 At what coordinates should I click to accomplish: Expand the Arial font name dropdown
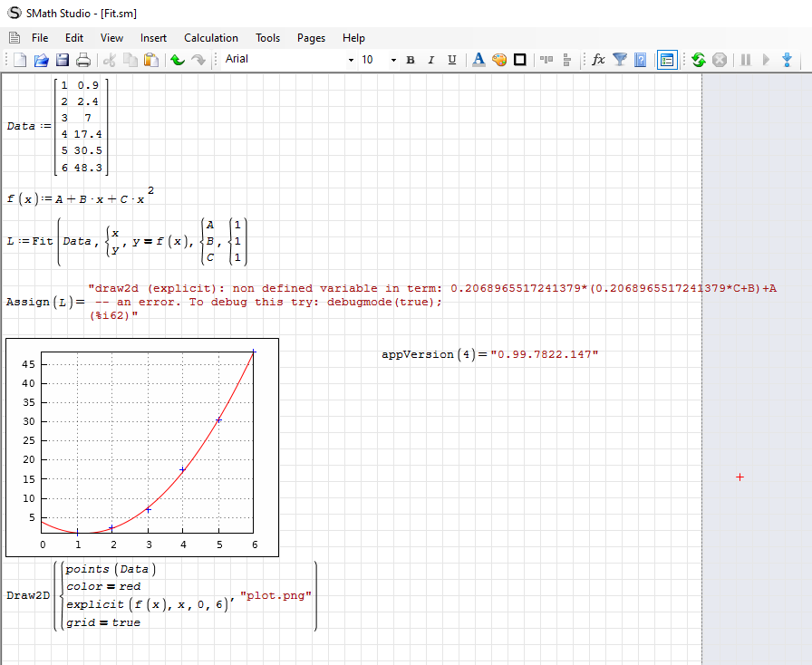coord(351,60)
